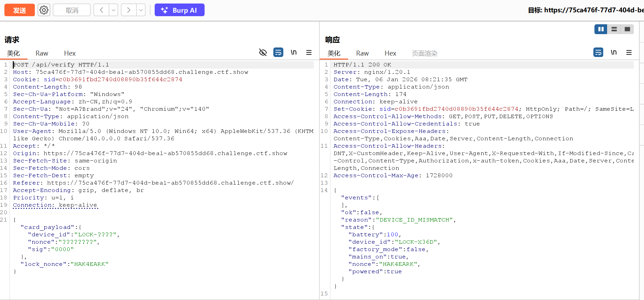Select top-bottom stacked layout view
Image resolution: width=644 pixels, height=300 pixels.
point(614,29)
